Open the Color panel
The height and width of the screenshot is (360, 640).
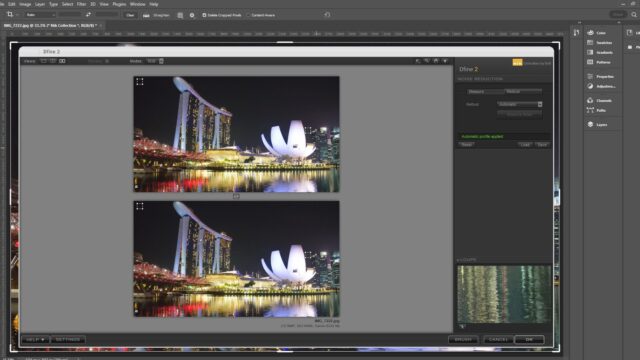[x=597, y=33]
